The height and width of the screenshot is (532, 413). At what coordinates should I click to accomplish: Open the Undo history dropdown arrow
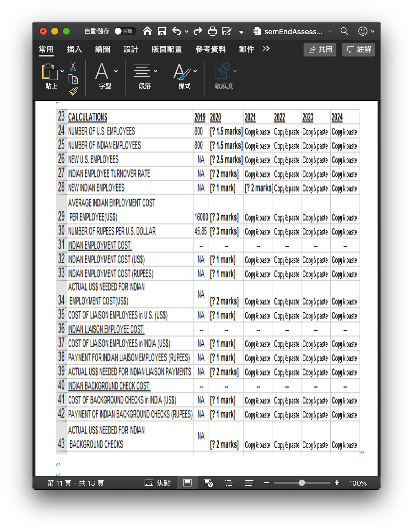coord(187,31)
